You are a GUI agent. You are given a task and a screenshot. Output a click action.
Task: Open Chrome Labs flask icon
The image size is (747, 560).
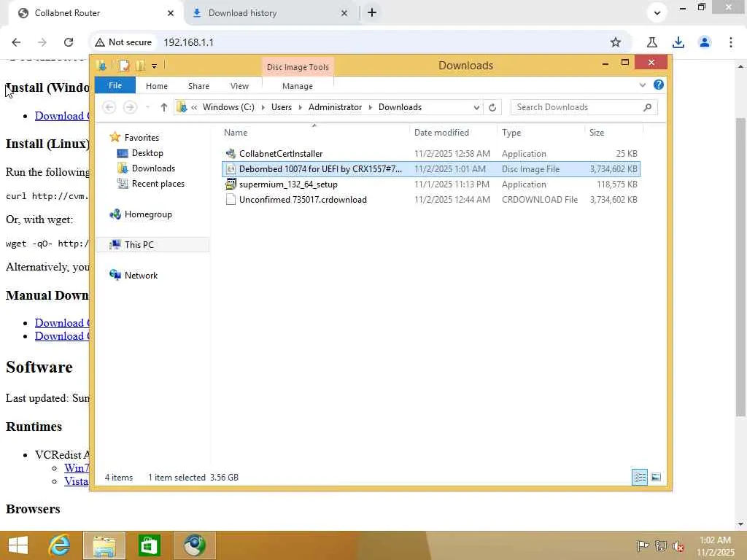coord(652,42)
